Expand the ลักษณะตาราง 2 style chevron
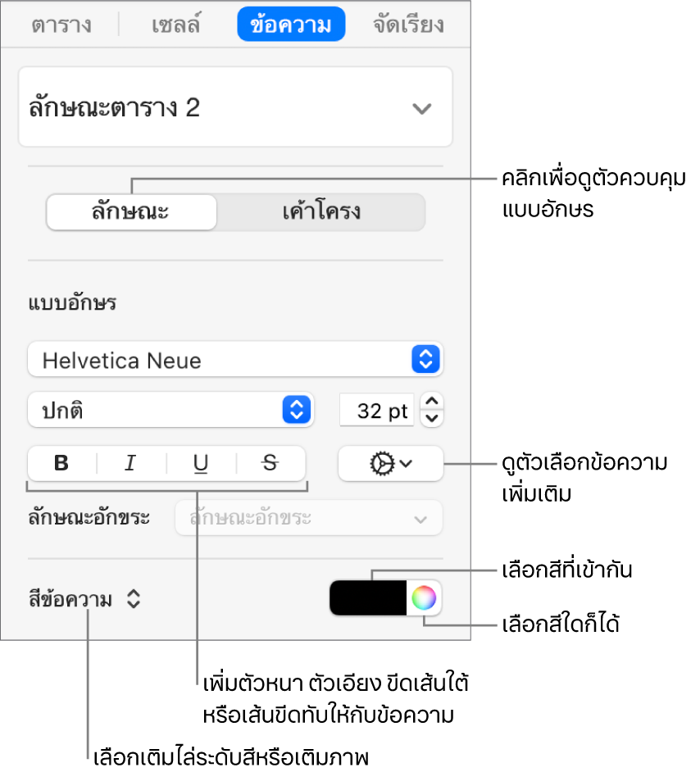Viewport: 700px width, 772px height. click(x=422, y=108)
